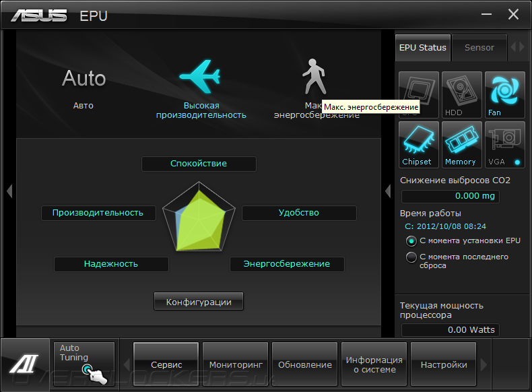The image size is (532, 392).
Task: Click the Fan status icon
Action: point(505,94)
